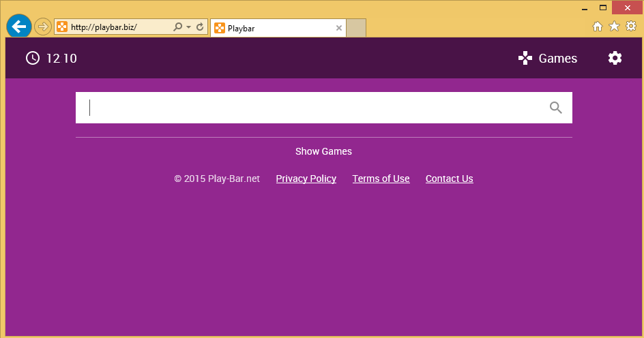Click Show Games link
The image size is (644, 338).
(x=323, y=151)
